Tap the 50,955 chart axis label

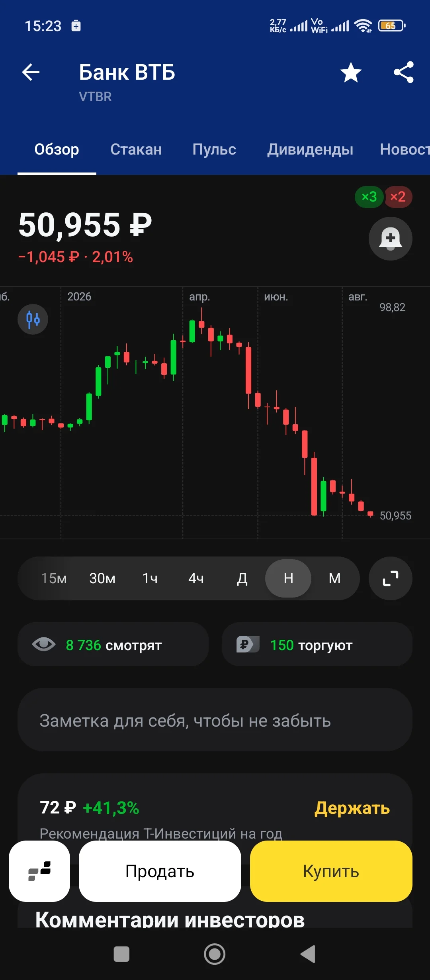coord(395,516)
